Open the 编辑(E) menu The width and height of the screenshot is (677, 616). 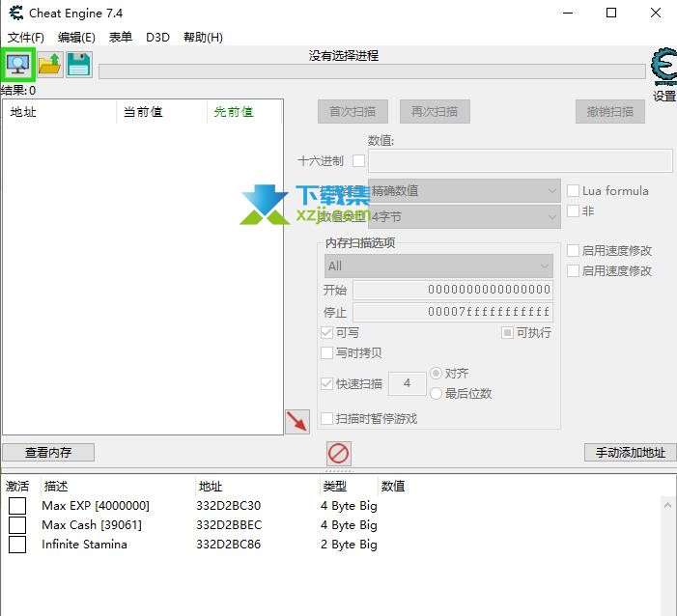pos(76,38)
